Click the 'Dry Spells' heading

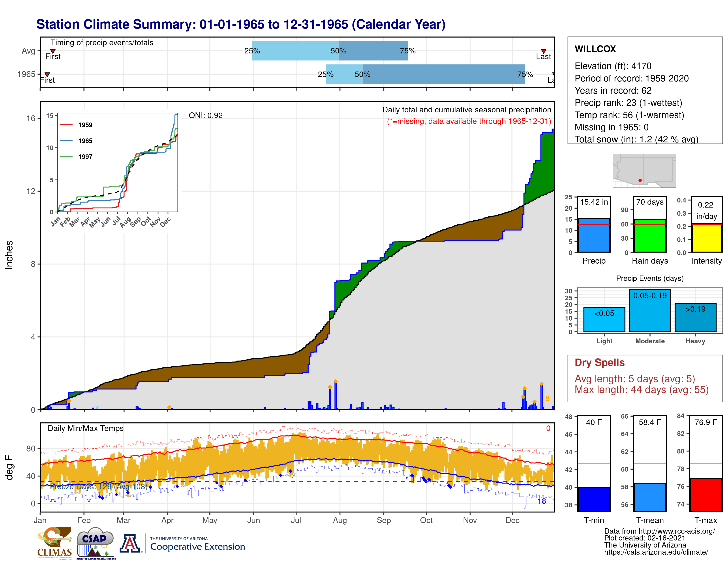(599, 363)
